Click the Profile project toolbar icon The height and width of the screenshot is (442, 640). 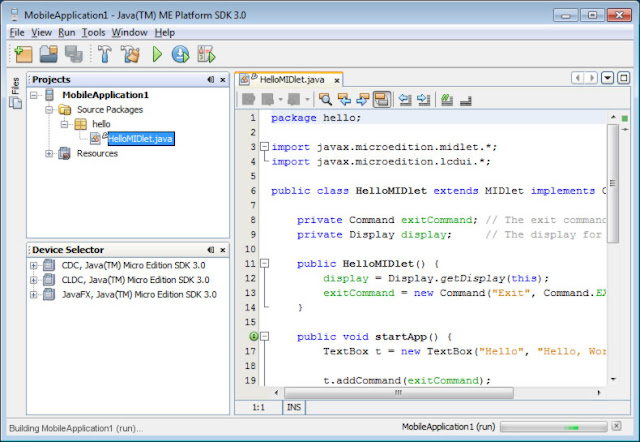206,54
